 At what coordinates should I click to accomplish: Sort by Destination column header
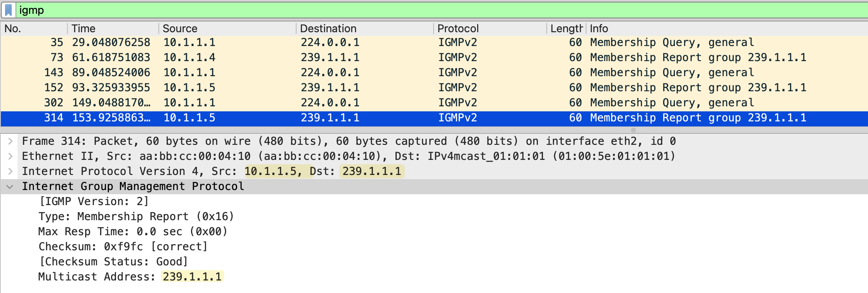click(x=364, y=28)
